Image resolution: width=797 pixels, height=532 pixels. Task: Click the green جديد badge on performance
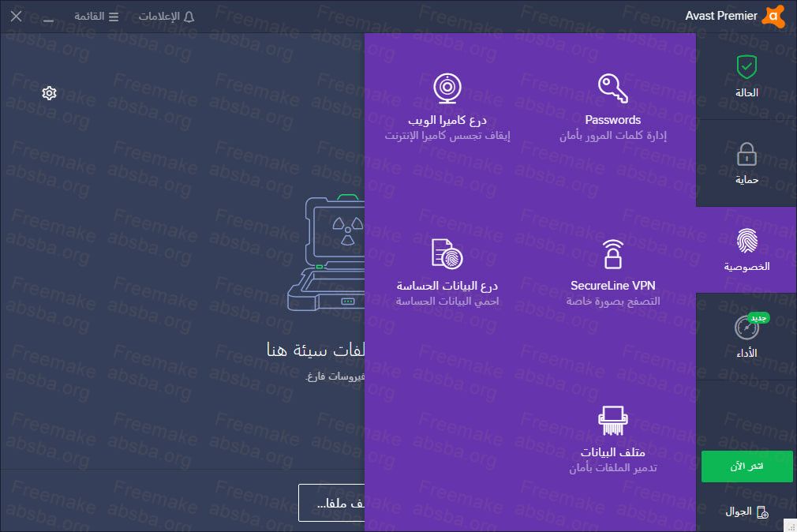click(758, 318)
